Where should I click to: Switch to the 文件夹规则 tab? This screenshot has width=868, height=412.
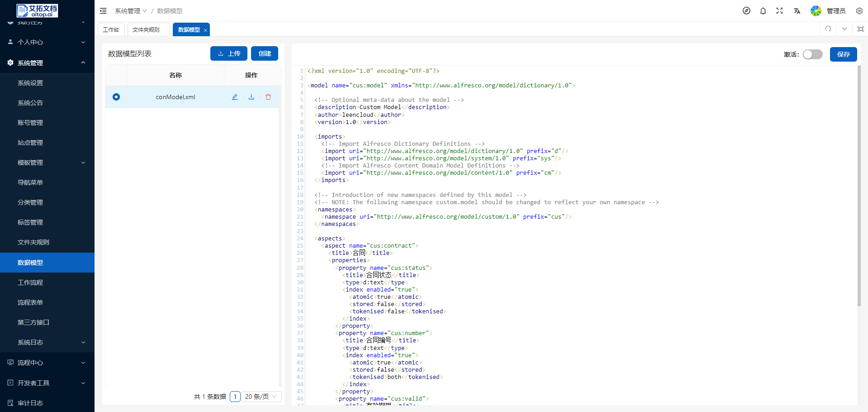(x=146, y=29)
